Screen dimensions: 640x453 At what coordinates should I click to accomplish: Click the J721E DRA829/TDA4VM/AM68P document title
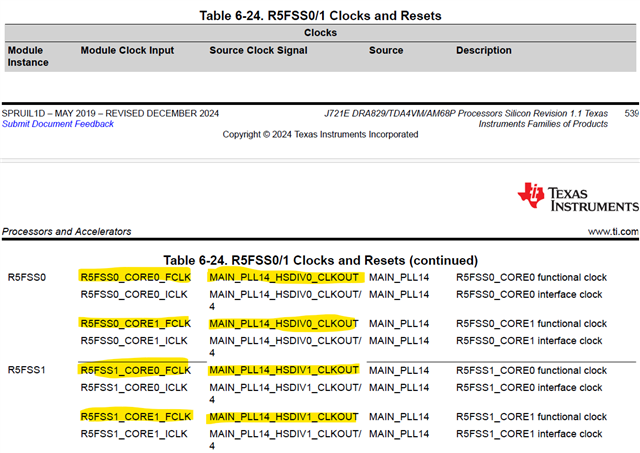tap(466, 119)
